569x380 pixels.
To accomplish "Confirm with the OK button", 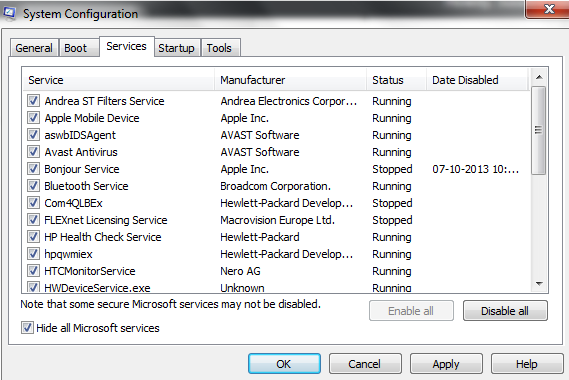I will 284,364.
